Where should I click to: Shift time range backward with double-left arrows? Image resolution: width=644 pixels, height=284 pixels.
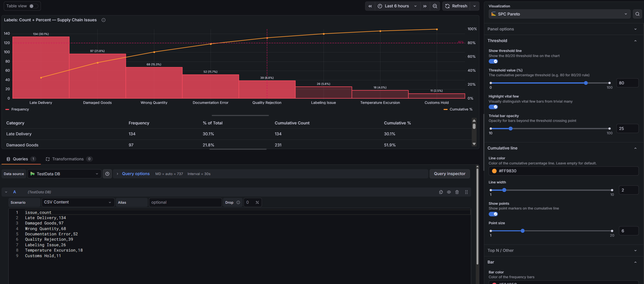[x=370, y=6]
